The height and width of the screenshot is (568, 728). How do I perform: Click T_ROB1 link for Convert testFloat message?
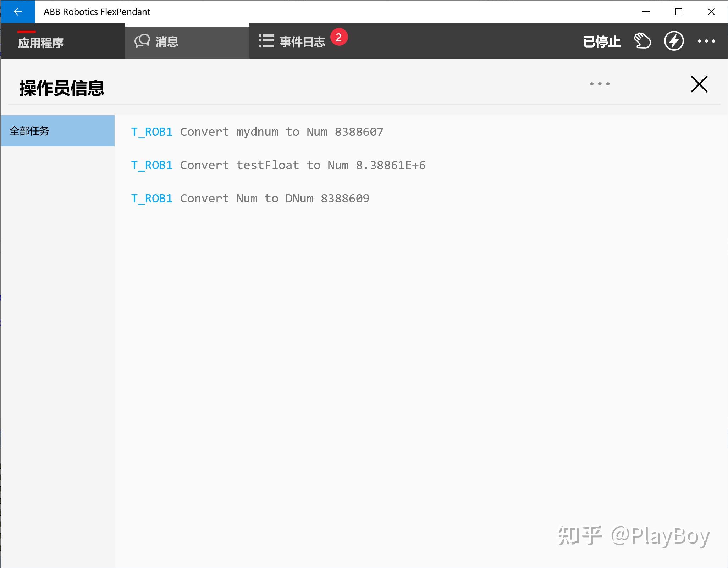click(151, 165)
